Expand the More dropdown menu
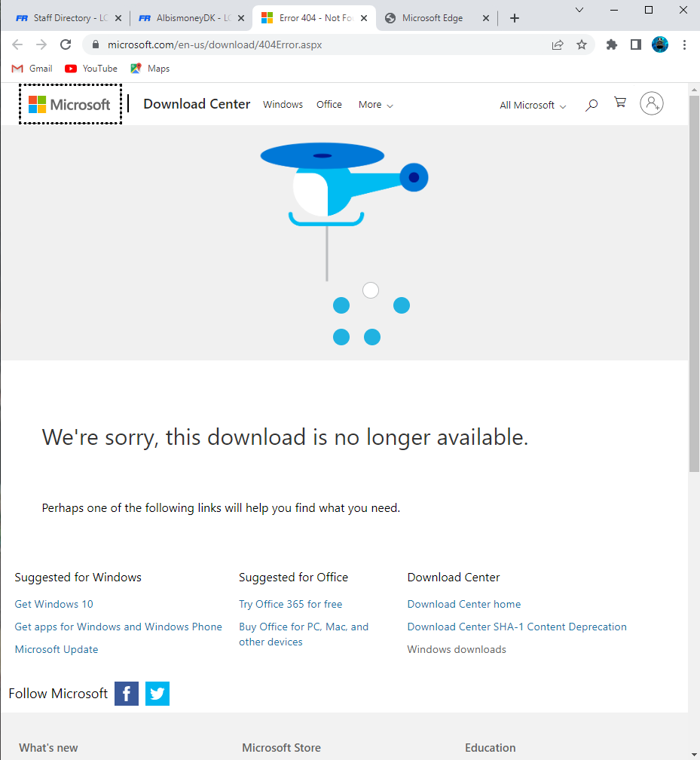Image resolution: width=700 pixels, height=760 pixels. coord(375,105)
